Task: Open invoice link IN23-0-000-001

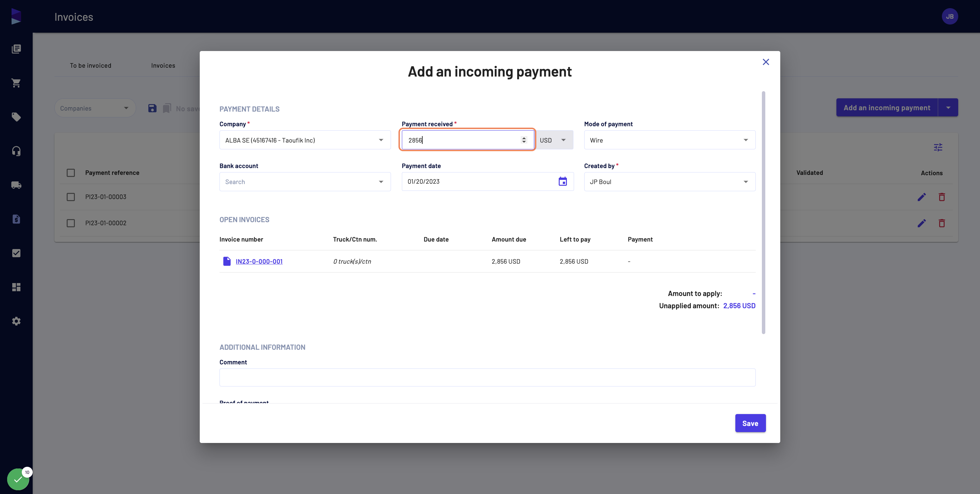Action: [259, 261]
